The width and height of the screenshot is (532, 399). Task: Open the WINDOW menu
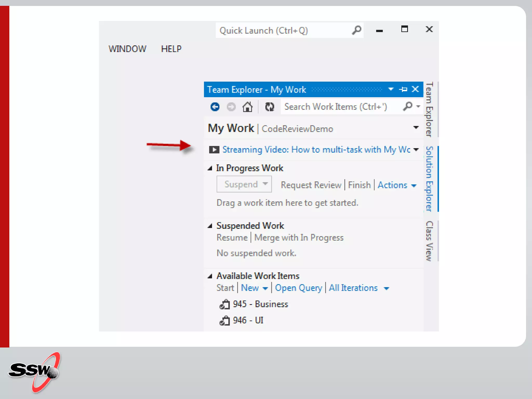click(x=127, y=49)
